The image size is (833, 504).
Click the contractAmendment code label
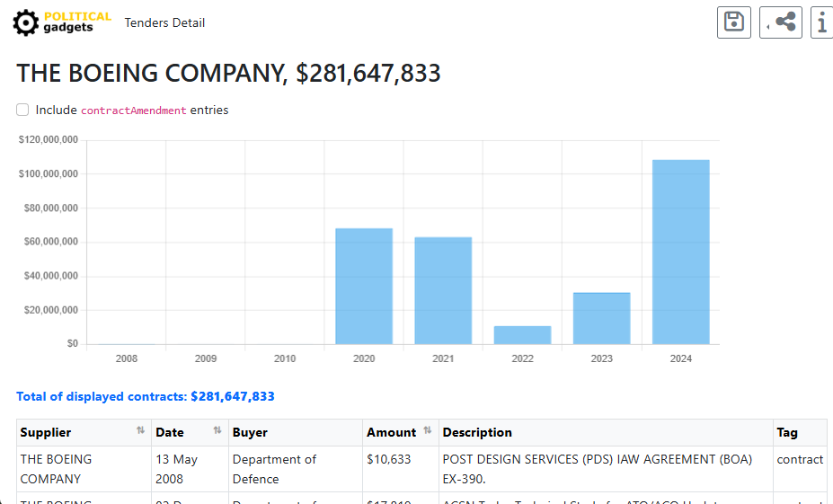point(133,111)
